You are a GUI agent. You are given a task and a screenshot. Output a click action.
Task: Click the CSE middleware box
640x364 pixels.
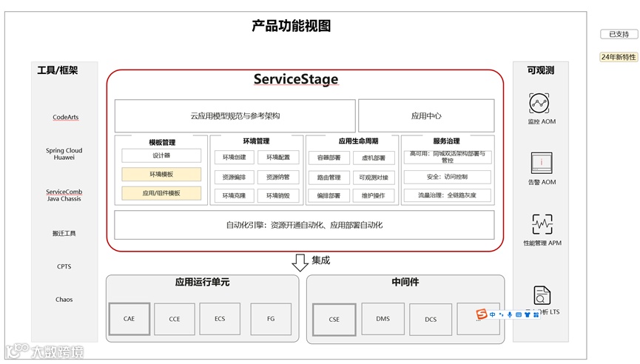pyautogui.click(x=334, y=320)
